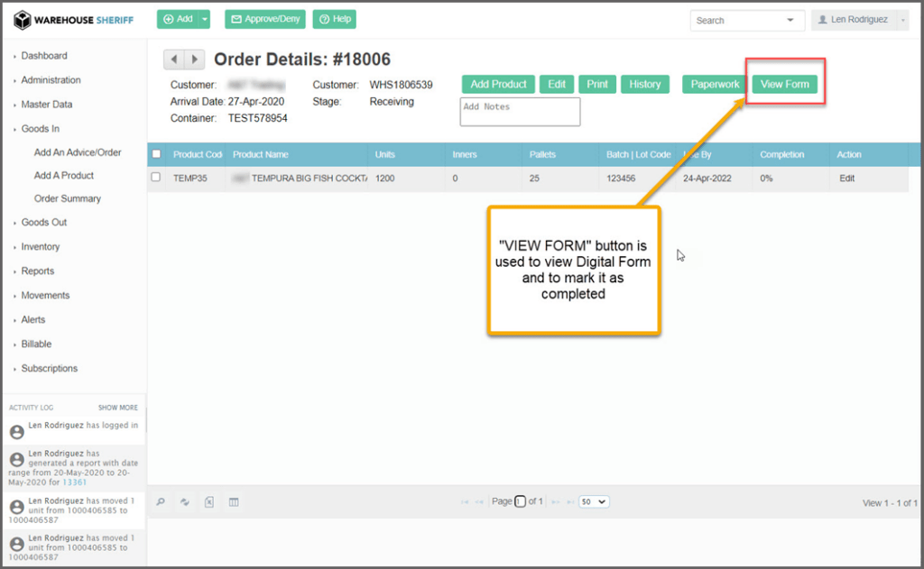
Task: Check the TEMP35 product row checkbox
Action: [156, 178]
